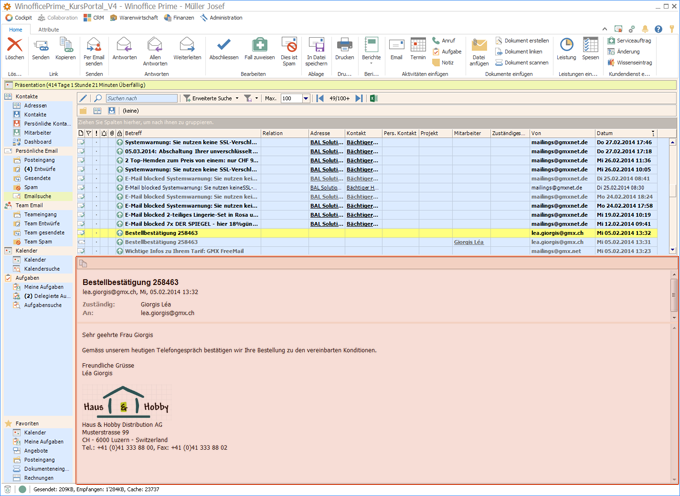Click the Leistung clock icon

point(566,45)
